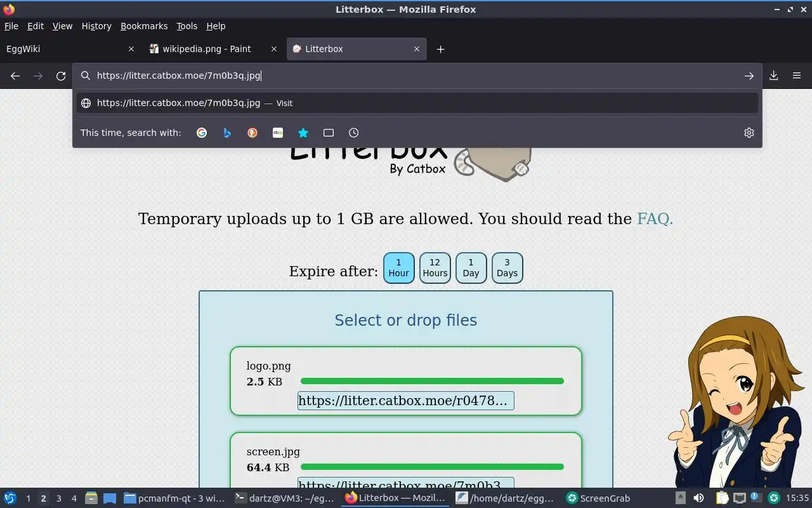Switch to workspace 3
Screen dimensions: 812x508
(x=58, y=498)
